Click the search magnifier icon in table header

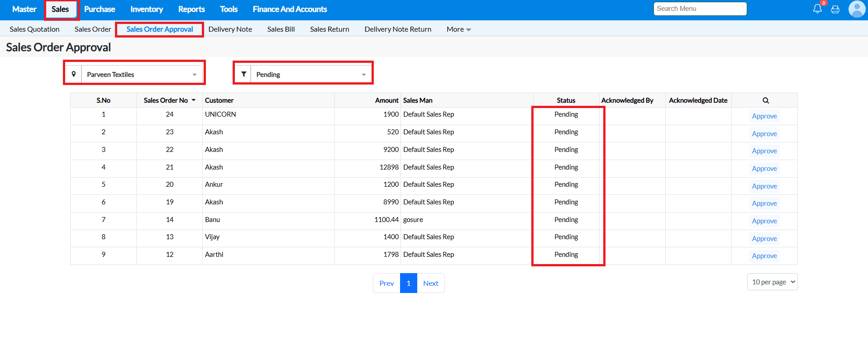765,100
